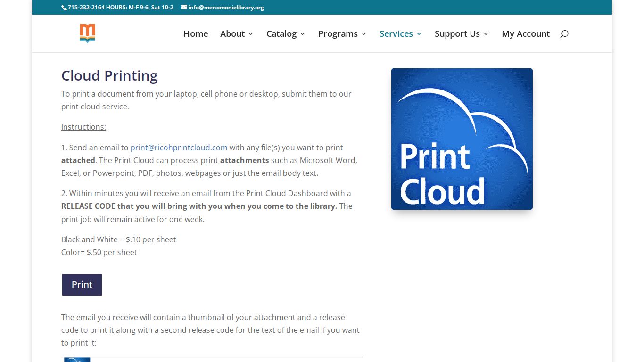This screenshot has width=644, height=362.
Task: Click the info@menomonielibrary.org email address
Action: coord(226,8)
